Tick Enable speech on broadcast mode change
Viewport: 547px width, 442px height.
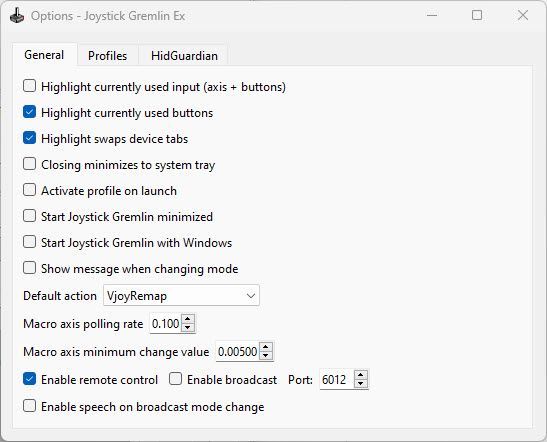(x=29, y=406)
